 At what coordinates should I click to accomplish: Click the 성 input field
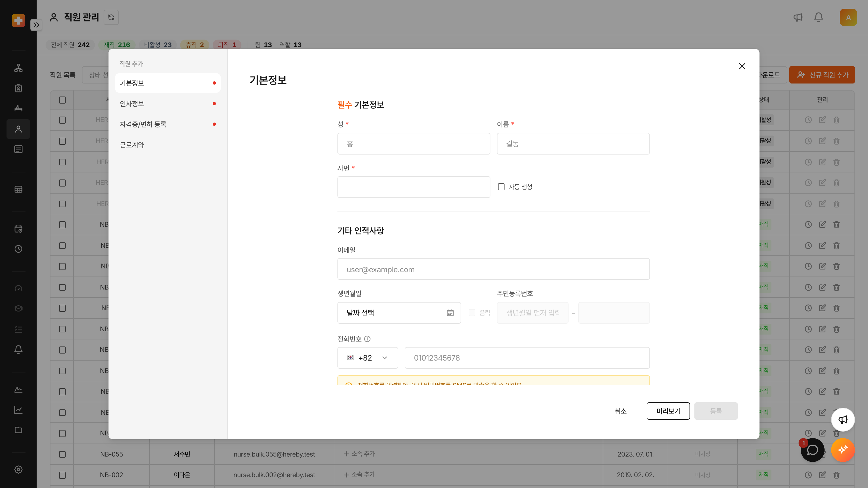tap(414, 144)
